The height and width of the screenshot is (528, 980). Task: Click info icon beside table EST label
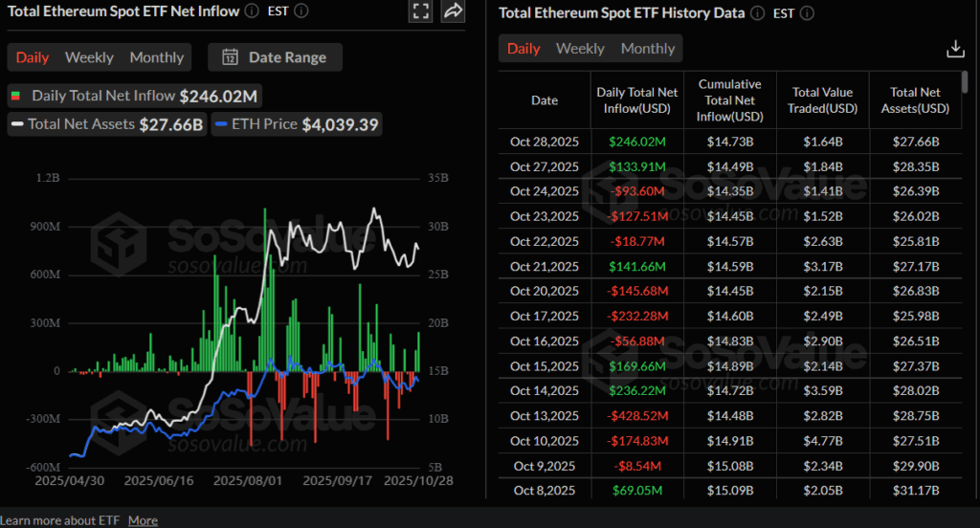(x=807, y=13)
